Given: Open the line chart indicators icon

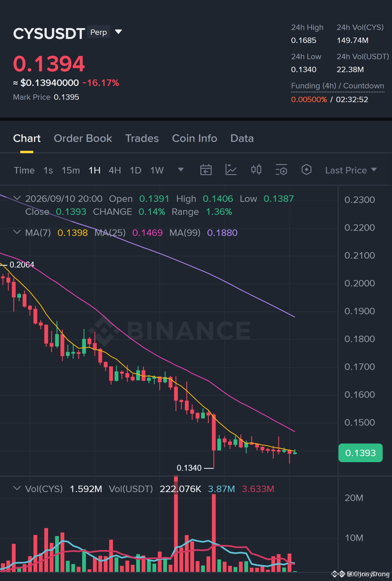Looking at the screenshot, I should [231, 170].
